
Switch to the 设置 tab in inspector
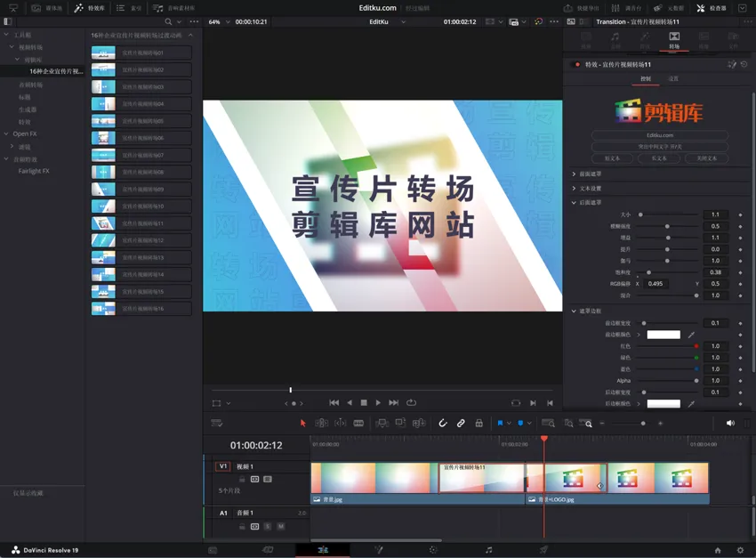click(673, 79)
